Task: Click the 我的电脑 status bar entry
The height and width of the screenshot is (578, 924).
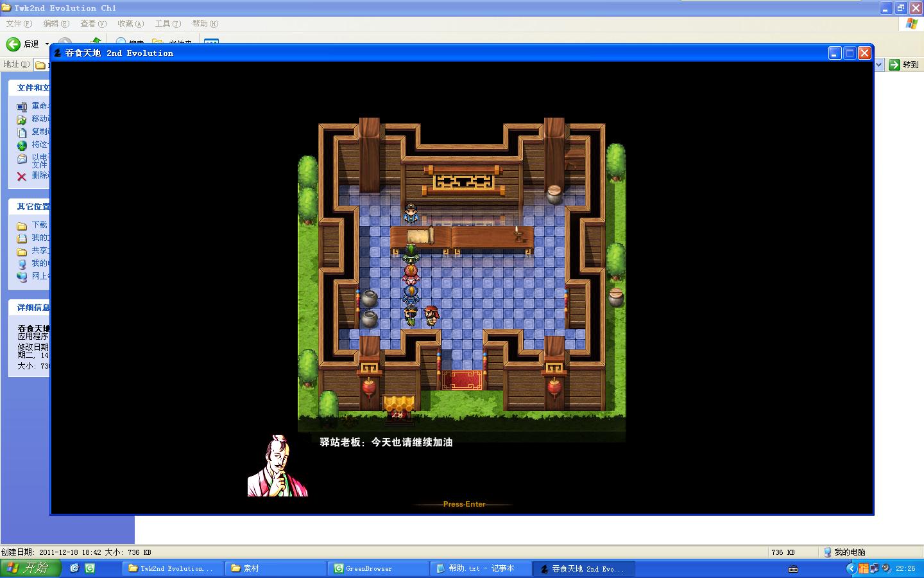Action: pyautogui.click(x=844, y=552)
